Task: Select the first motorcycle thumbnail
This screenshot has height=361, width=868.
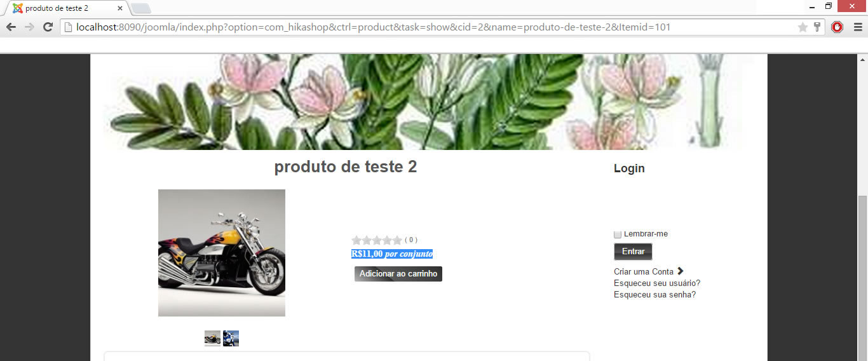Action: 212,338
